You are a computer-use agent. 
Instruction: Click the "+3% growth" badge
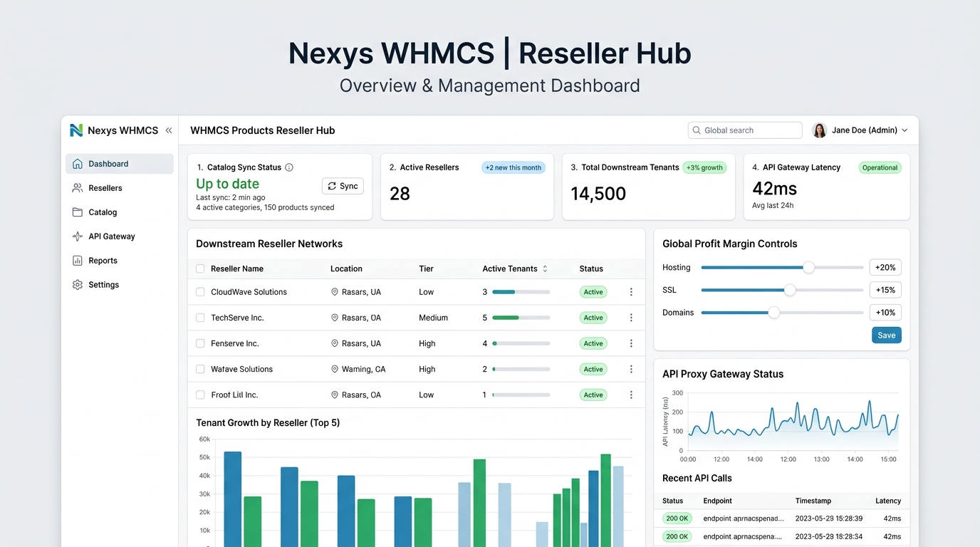click(x=704, y=167)
